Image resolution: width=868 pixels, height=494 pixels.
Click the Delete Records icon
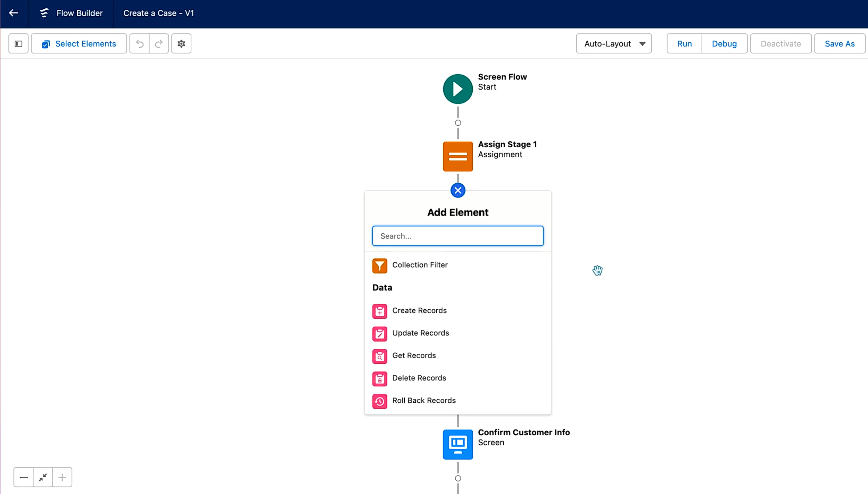click(380, 379)
